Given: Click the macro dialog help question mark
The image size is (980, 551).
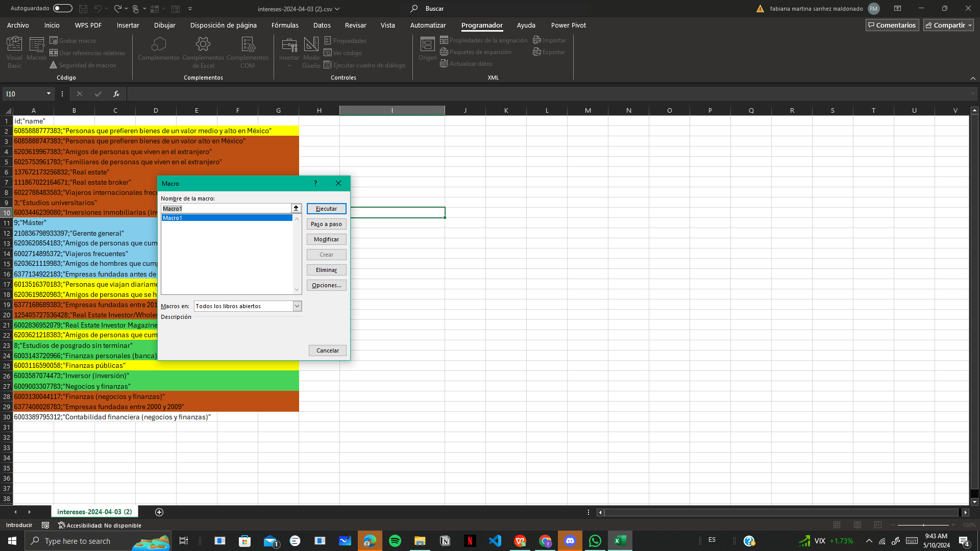Looking at the screenshot, I should [x=315, y=183].
